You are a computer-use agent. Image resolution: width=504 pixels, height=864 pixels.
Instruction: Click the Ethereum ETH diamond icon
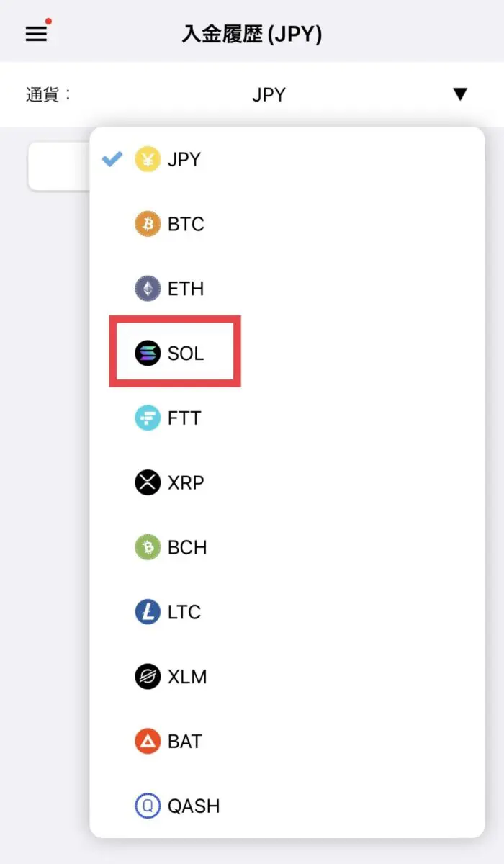[x=148, y=289]
